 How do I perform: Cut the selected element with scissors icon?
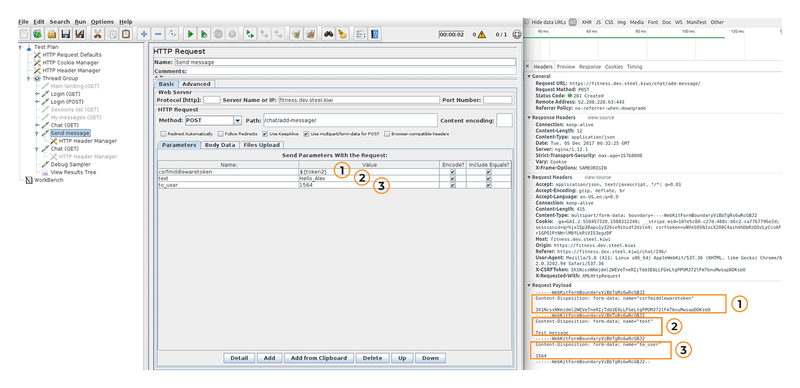pyautogui.click(x=97, y=34)
